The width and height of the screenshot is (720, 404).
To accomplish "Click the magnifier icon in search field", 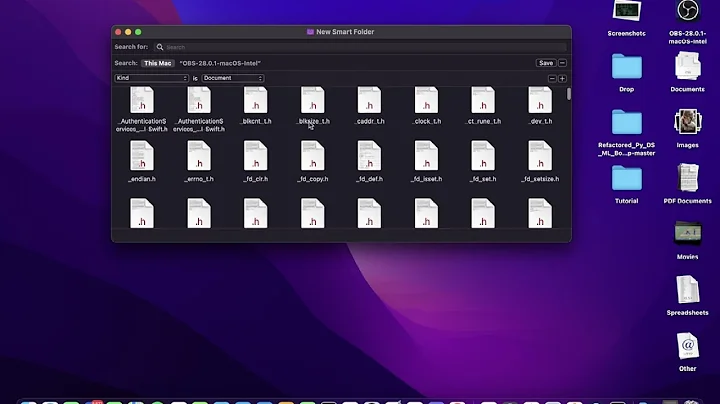I will (160, 47).
